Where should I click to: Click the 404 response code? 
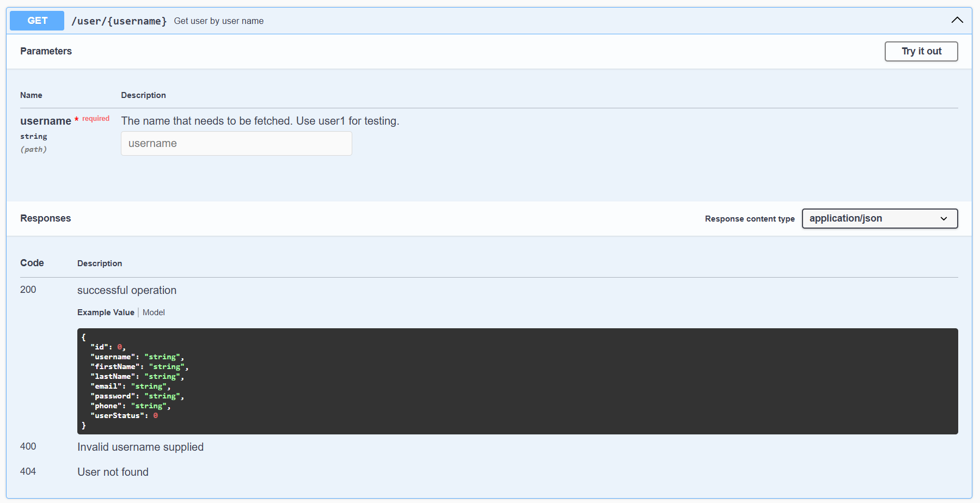28,471
